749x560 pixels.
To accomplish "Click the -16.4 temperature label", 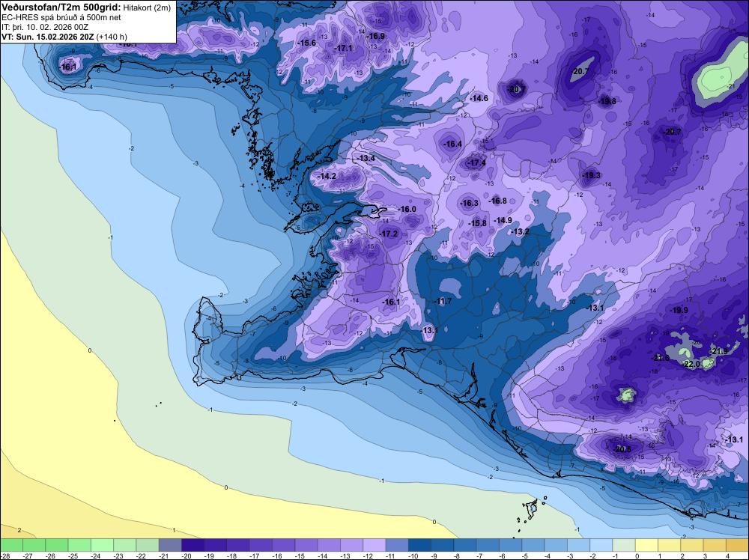I will click(x=452, y=144).
